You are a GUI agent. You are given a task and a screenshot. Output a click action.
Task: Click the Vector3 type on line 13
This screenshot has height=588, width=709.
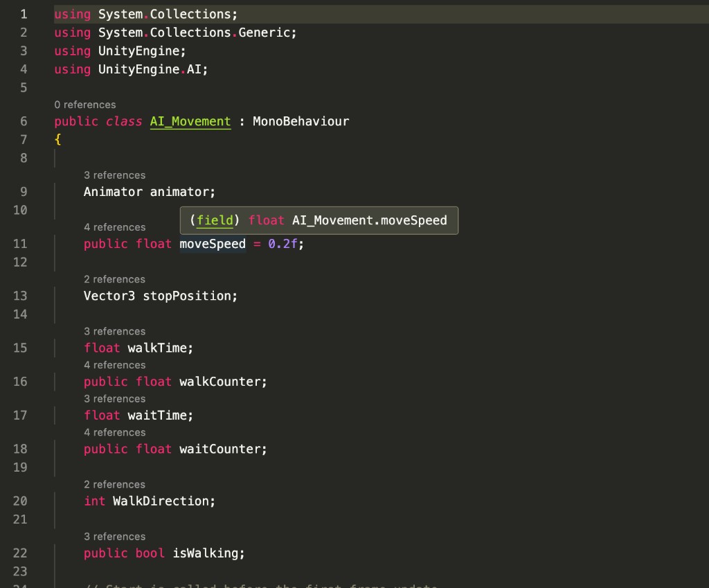pyautogui.click(x=109, y=296)
